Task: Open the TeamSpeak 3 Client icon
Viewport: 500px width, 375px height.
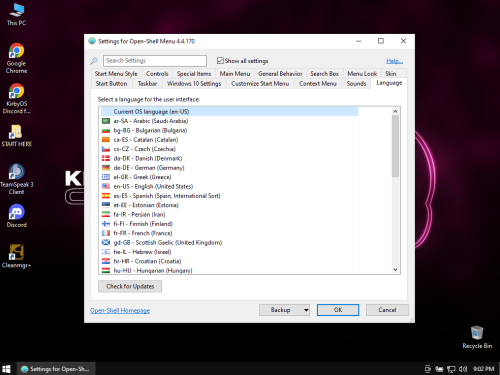Action: point(16,179)
